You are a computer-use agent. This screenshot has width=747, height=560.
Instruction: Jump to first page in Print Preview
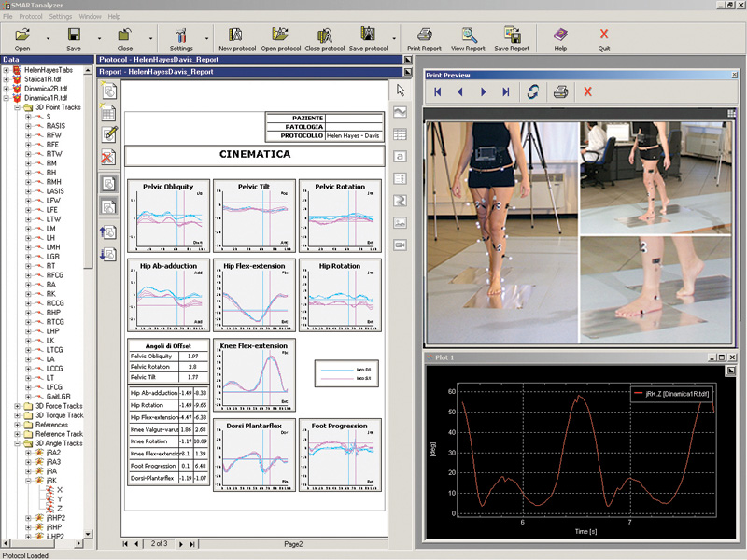click(x=436, y=91)
